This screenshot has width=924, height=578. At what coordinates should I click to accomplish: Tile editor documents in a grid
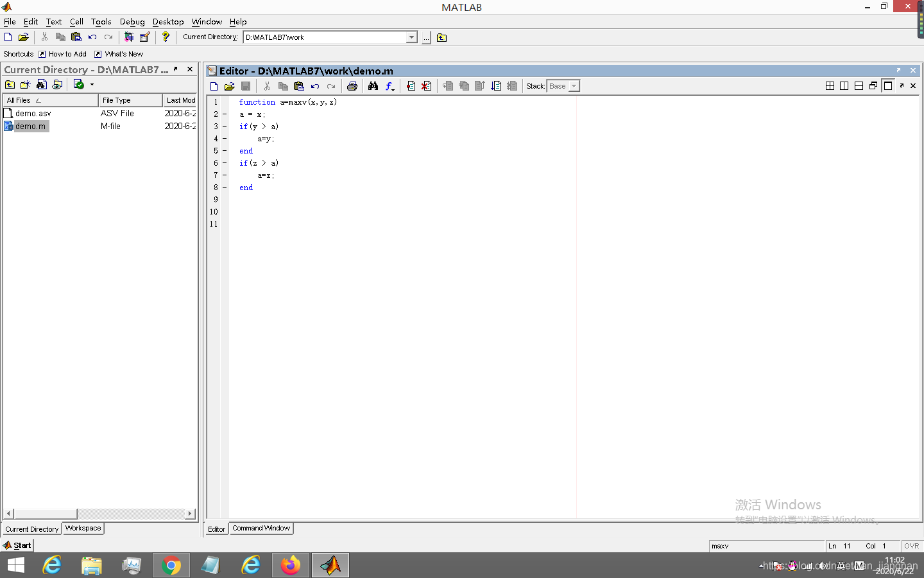[830, 85]
